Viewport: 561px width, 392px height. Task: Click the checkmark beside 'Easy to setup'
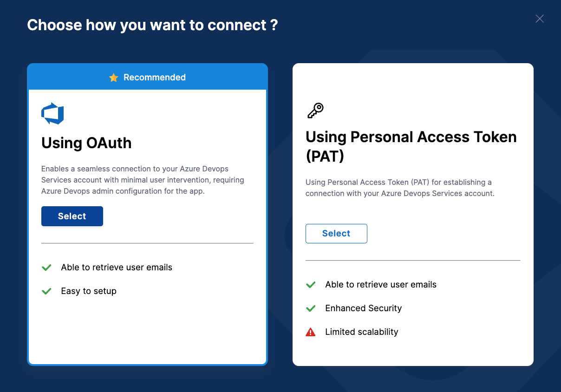click(46, 291)
